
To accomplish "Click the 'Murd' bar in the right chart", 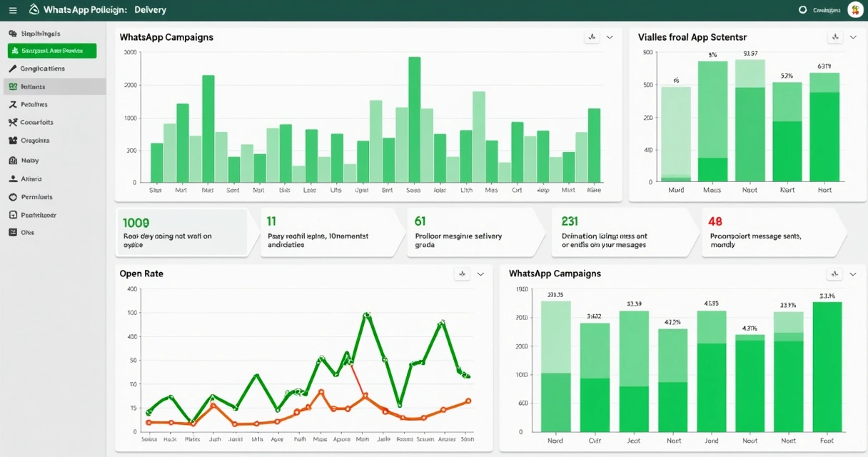I will [x=676, y=134].
